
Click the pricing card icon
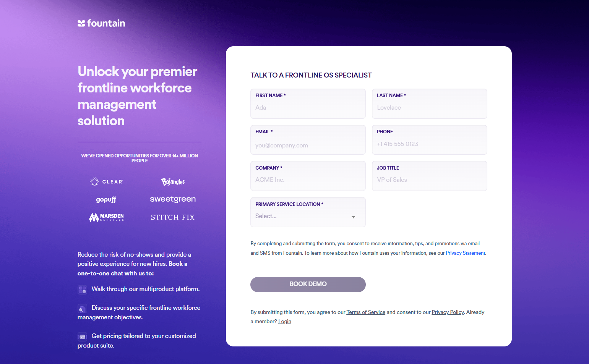click(x=82, y=336)
